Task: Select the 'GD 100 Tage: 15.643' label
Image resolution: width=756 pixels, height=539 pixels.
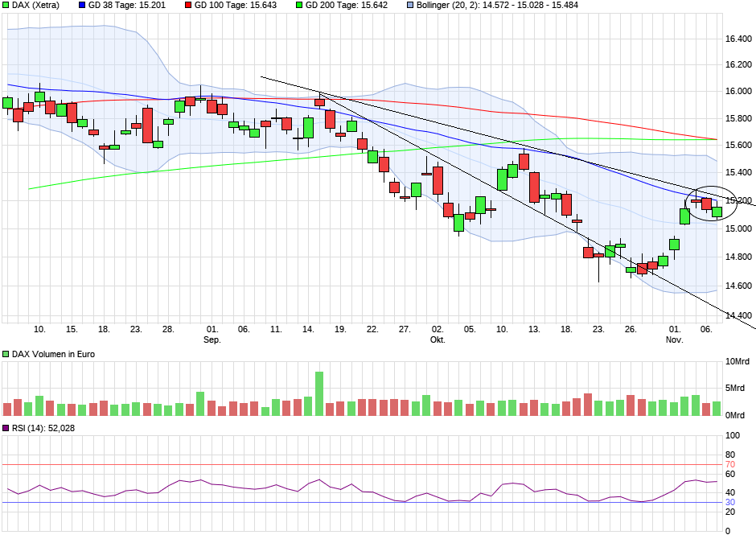Action: click(236, 6)
